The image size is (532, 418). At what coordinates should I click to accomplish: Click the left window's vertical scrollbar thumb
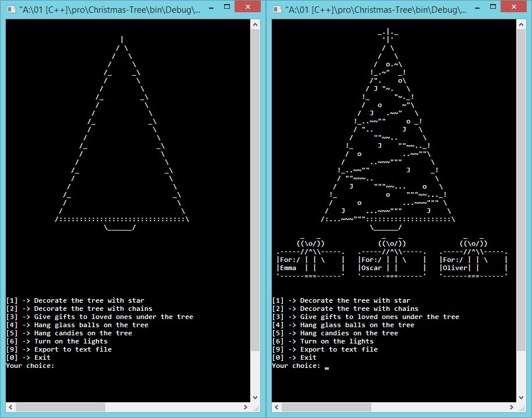point(255,190)
